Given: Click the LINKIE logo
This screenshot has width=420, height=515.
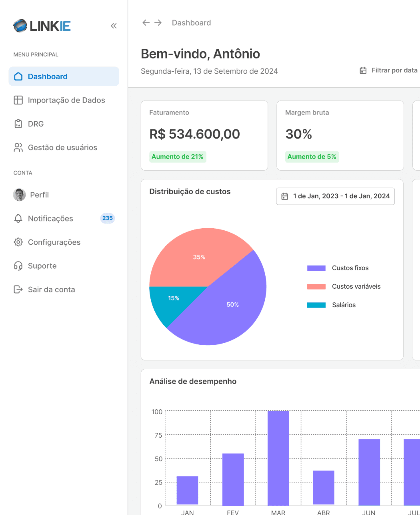Looking at the screenshot, I should (42, 26).
